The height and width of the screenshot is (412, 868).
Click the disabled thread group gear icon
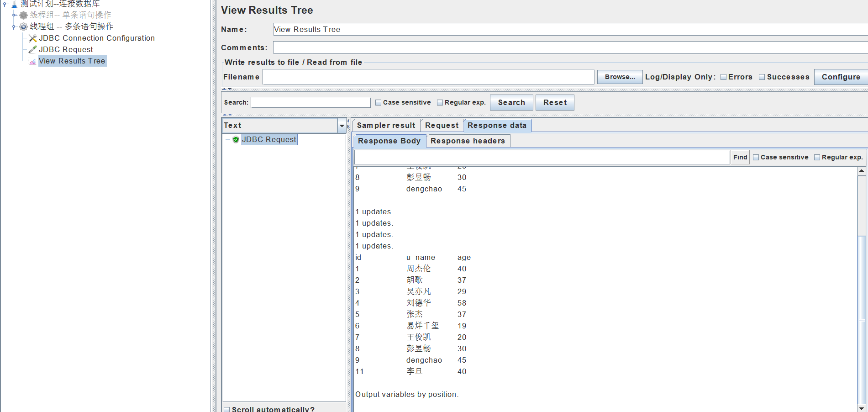coord(24,15)
